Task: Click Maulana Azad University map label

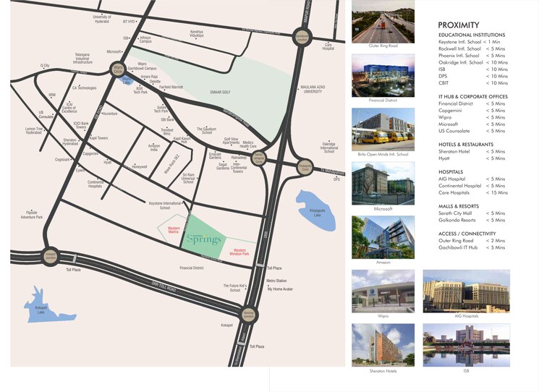Action: point(313,90)
